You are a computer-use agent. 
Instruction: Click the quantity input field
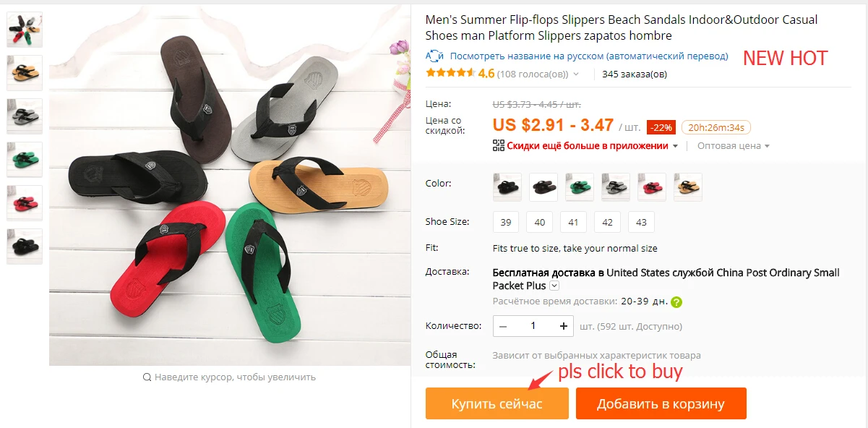[x=533, y=326]
